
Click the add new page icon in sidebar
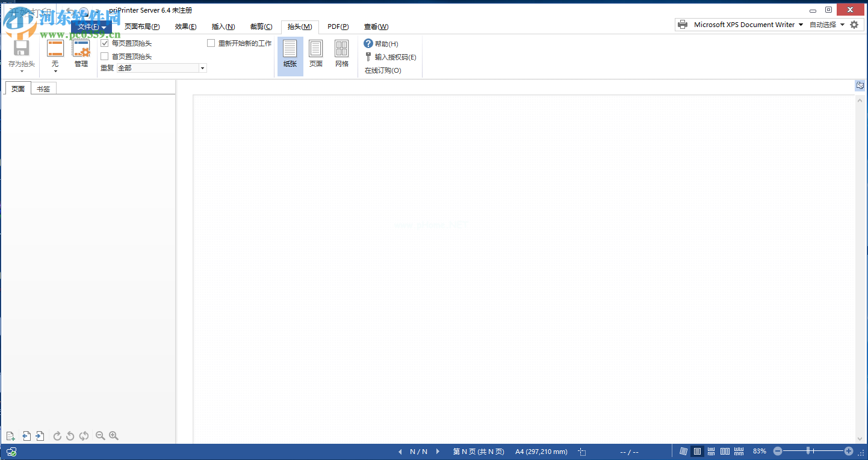(x=10, y=436)
